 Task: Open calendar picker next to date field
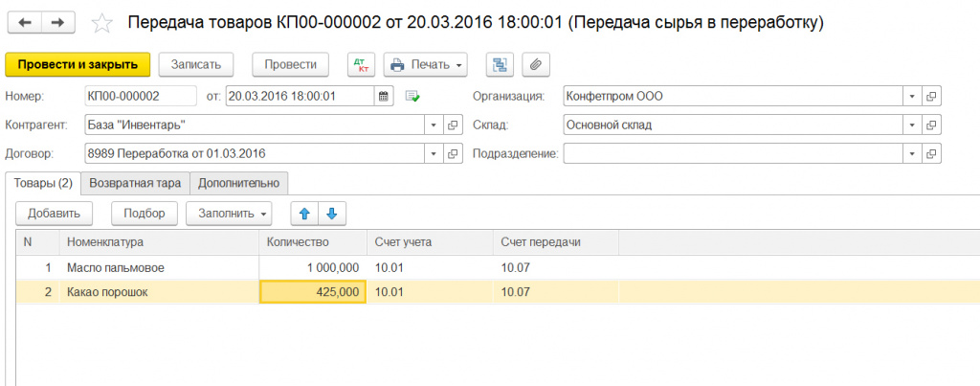[x=383, y=96]
